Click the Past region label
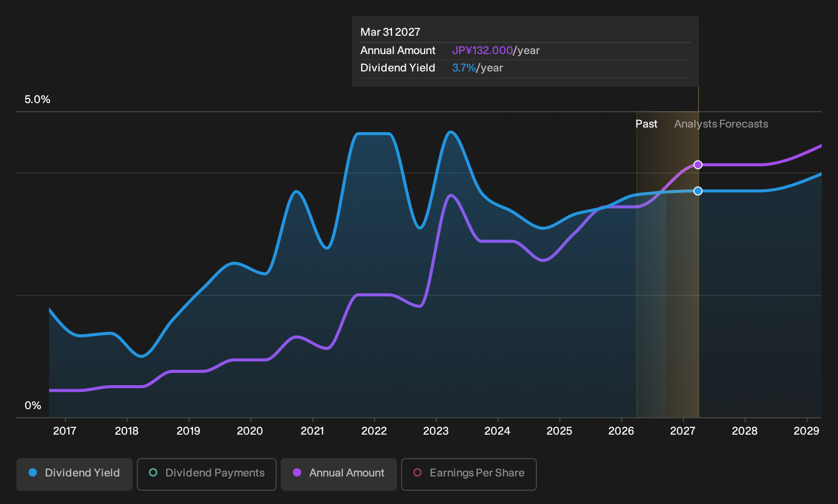838x504 pixels. [646, 124]
